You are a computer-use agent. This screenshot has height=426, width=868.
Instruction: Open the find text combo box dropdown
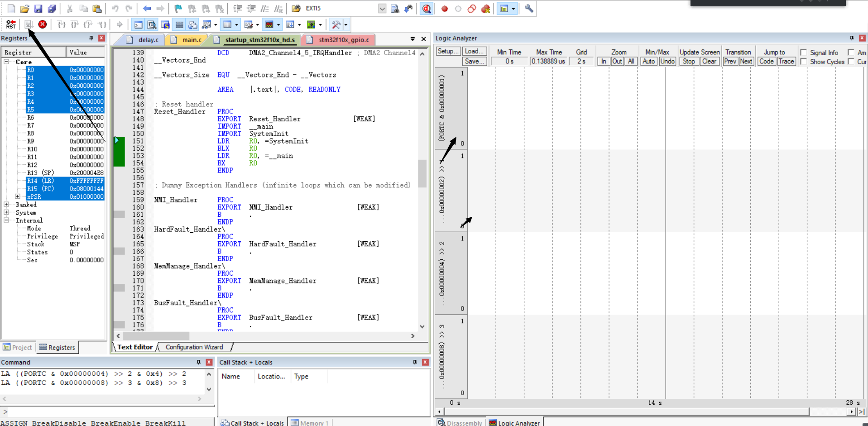[382, 9]
